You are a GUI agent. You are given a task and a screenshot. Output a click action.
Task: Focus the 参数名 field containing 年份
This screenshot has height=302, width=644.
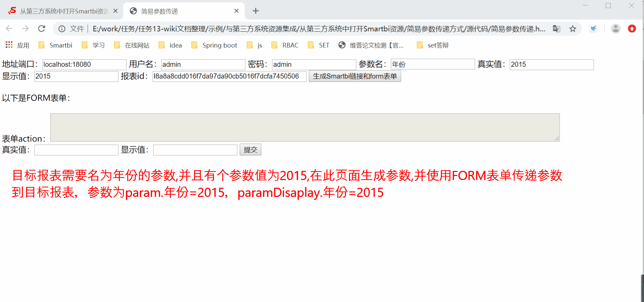point(433,64)
